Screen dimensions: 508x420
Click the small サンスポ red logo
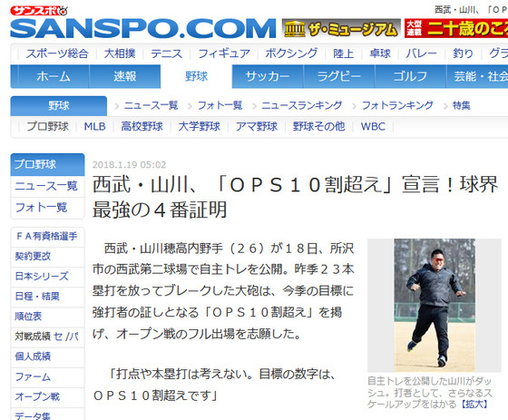(x=38, y=11)
